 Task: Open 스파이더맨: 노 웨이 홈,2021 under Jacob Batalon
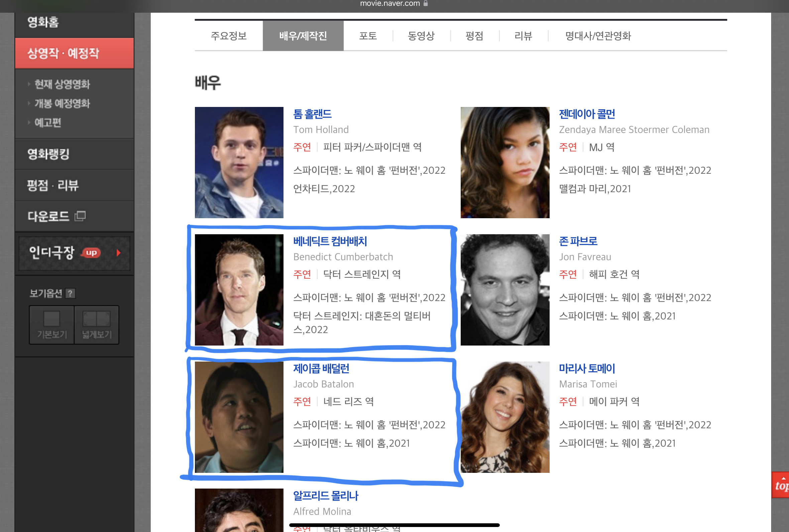pyautogui.click(x=351, y=443)
